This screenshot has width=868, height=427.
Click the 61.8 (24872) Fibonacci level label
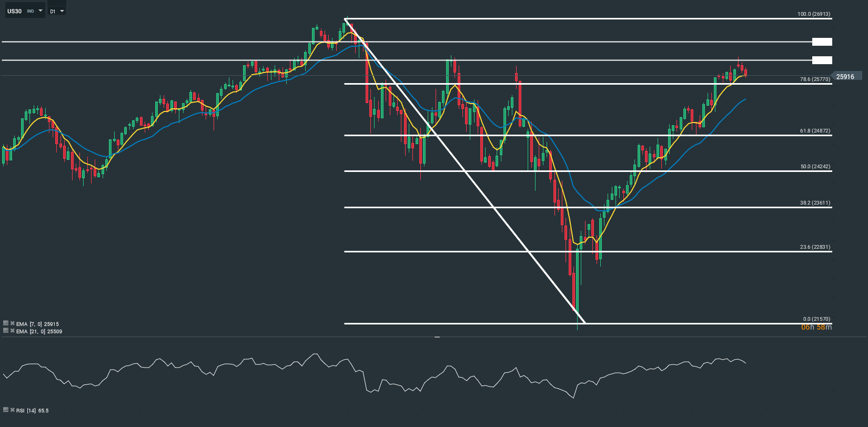(815, 131)
